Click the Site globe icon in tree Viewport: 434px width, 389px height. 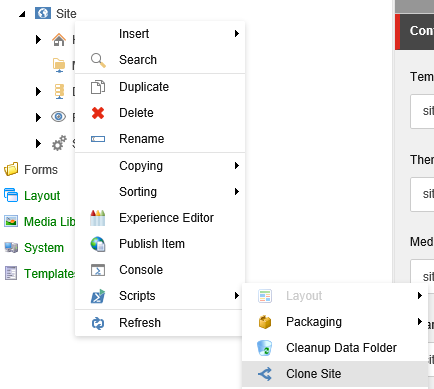click(43, 14)
